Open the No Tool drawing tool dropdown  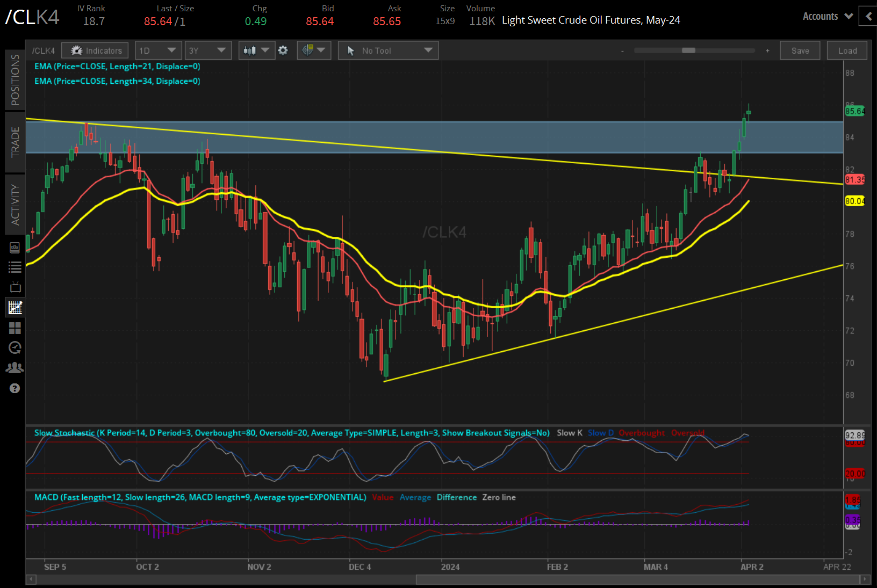388,50
